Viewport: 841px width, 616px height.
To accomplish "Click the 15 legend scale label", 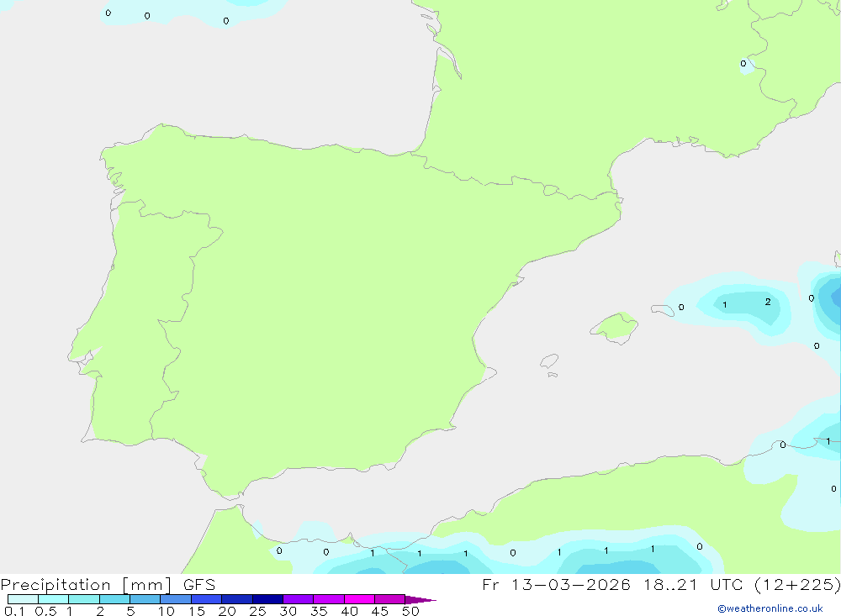I will 196,611.
